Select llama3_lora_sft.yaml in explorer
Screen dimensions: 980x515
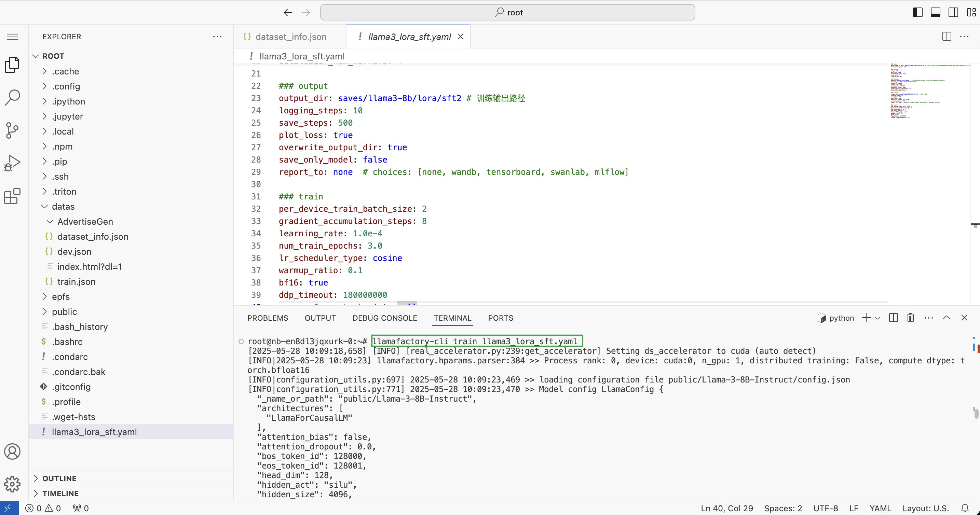pos(131,432)
